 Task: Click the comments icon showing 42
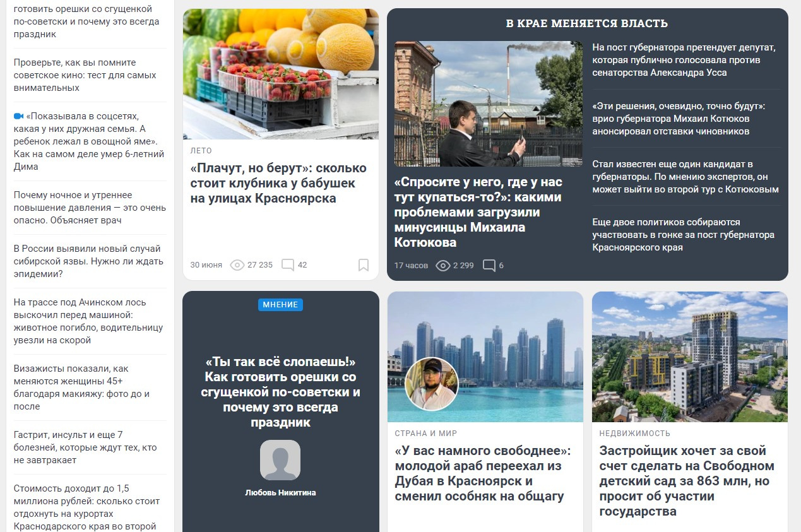(x=288, y=265)
